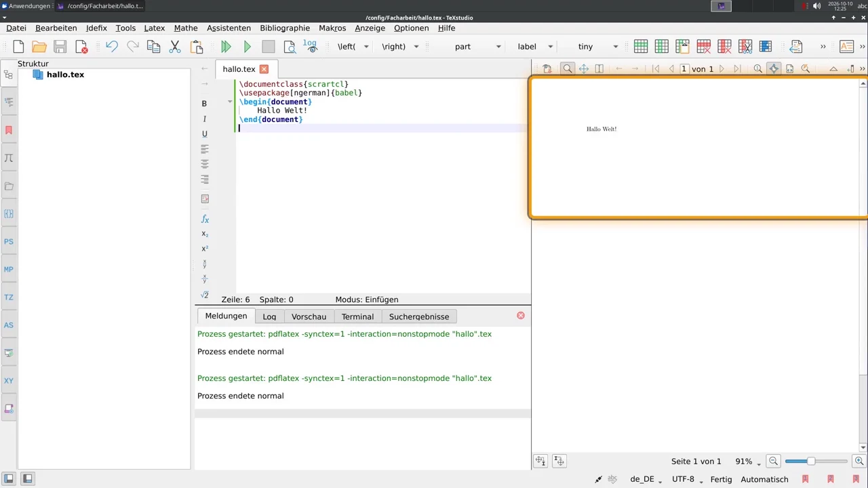Paste from clipboard using toolbar icon
This screenshot has height=488, width=868.
[x=197, y=47]
